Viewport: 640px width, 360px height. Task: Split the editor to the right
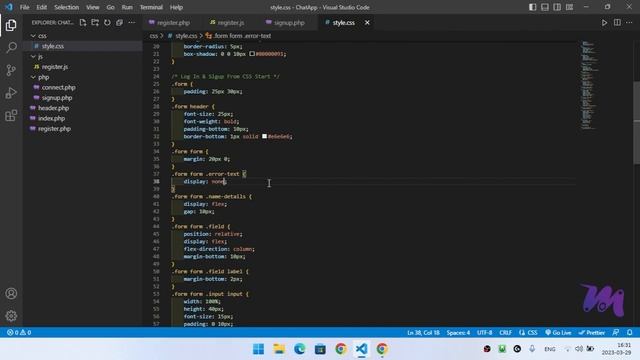[617, 23]
